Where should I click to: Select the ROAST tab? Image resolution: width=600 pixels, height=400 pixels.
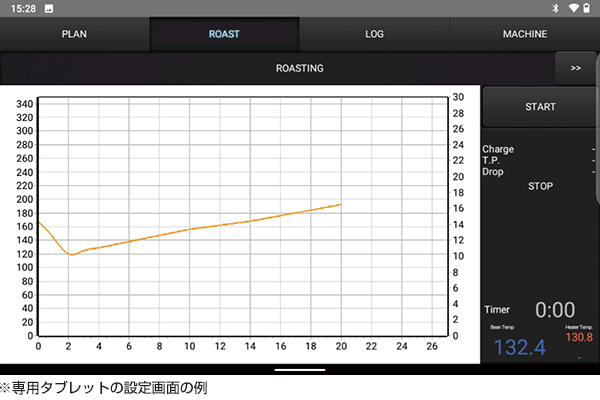coord(224,34)
